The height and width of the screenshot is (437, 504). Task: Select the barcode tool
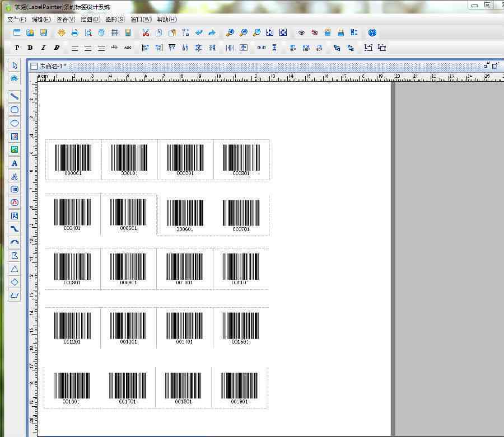15,189
